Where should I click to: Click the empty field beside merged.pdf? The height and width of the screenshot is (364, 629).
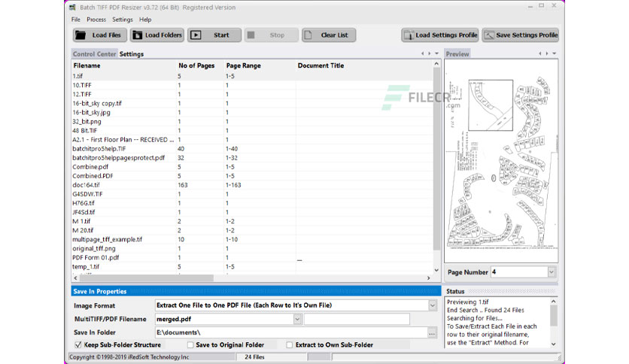pyautogui.click(x=357, y=319)
